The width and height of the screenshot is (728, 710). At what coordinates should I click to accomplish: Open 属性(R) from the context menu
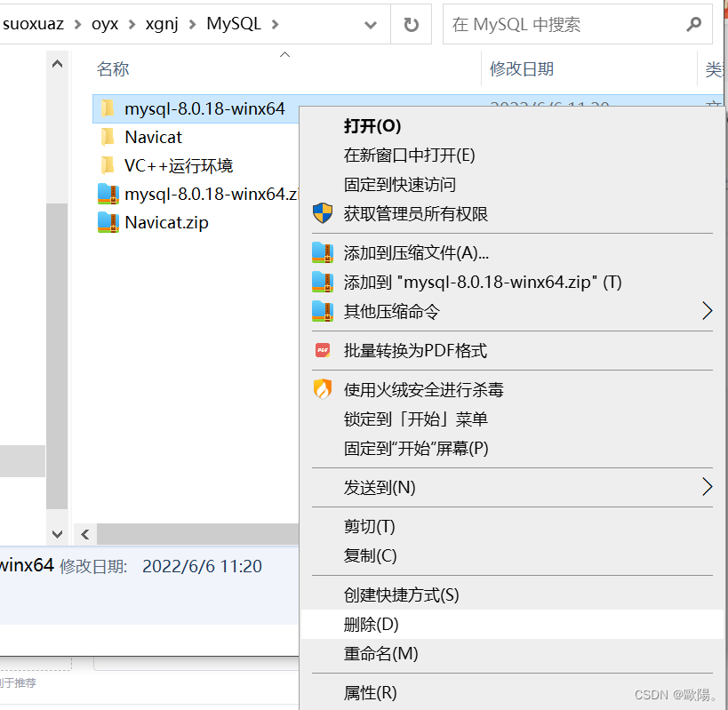pos(512,693)
